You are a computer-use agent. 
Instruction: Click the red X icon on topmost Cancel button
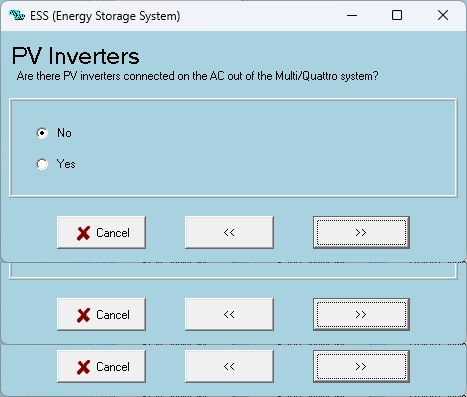(83, 233)
